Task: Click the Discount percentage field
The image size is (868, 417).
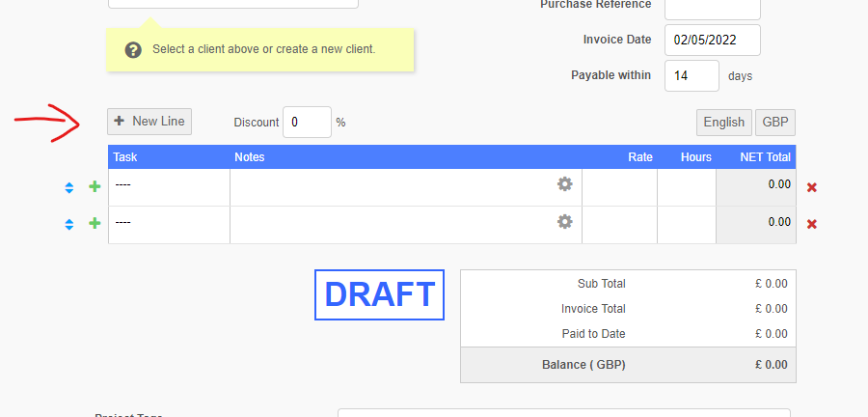Action: tap(307, 123)
